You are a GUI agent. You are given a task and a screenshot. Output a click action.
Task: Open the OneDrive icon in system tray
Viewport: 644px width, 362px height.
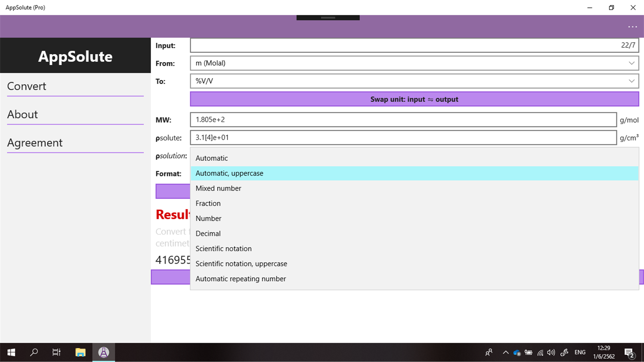pos(517,352)
